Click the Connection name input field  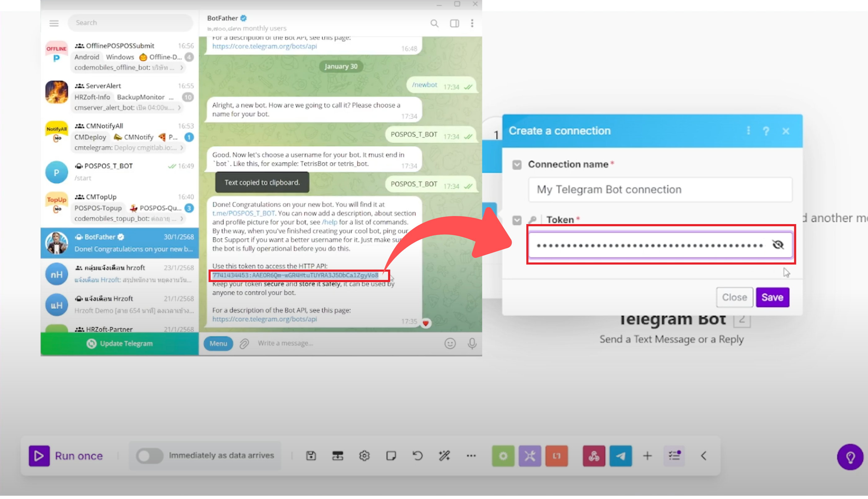tap(660, 189)
